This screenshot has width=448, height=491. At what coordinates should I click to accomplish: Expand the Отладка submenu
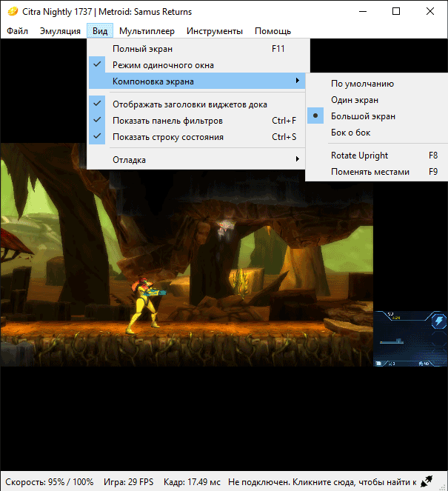(x=197, y=160)
